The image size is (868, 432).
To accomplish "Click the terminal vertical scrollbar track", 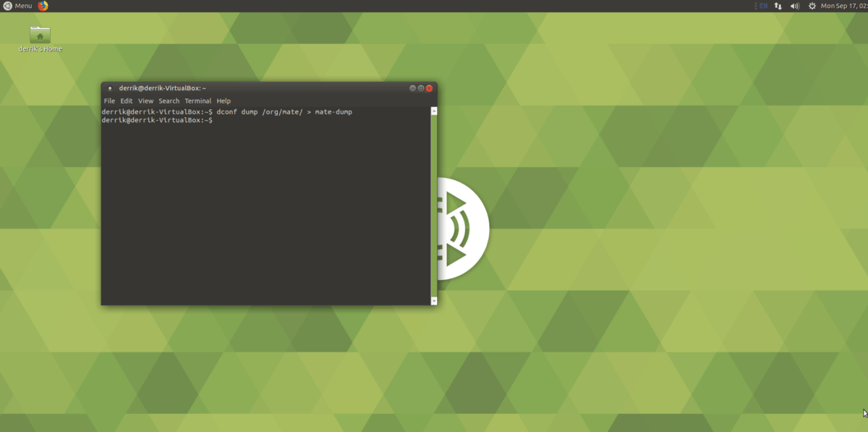I will point(434,206).
